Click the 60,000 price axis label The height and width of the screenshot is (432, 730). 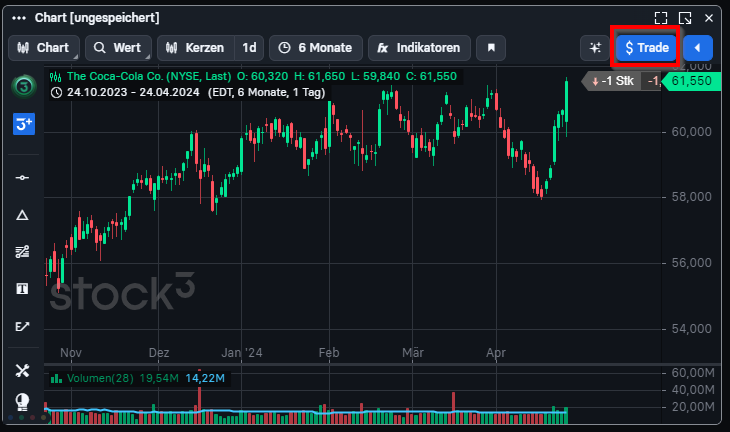click(x=691, y=132)
